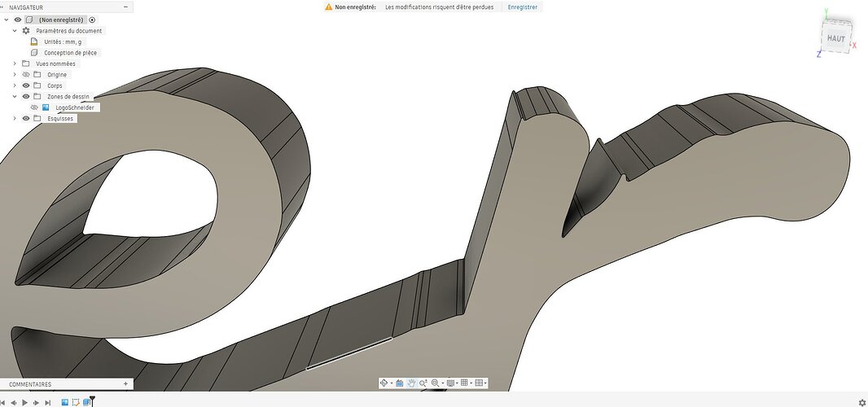This screenshot has height=407, width=868.
Task: Open the Orbit tool dropdown arrow
Action: (x=392, y=383)
